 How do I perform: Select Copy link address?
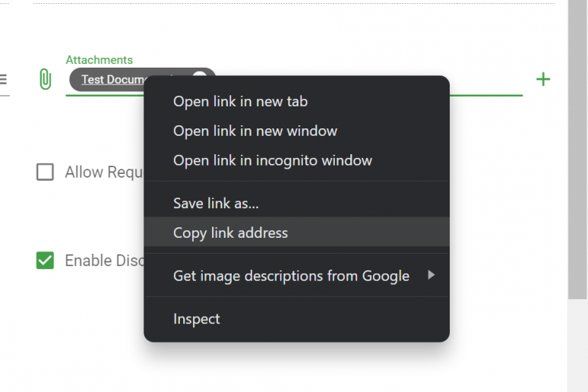[x=230, y=232]
